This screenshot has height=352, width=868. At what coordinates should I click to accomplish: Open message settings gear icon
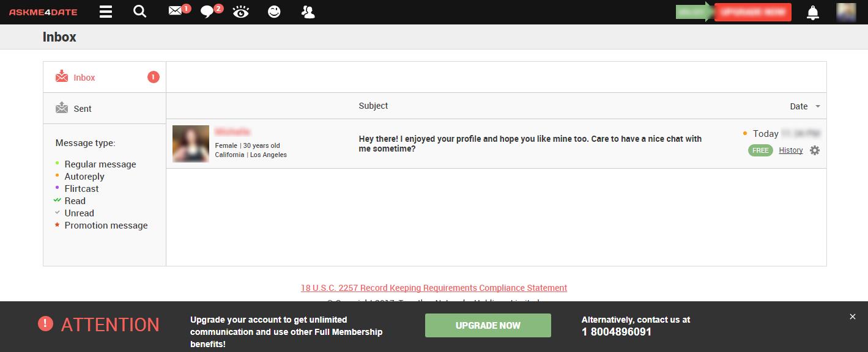click(x=814, y=150)
